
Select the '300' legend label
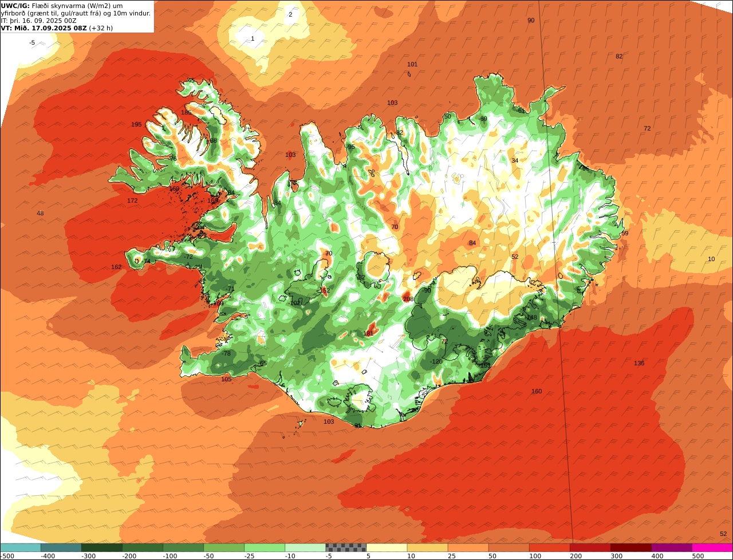pyautogui.click(x=617, y=556)
